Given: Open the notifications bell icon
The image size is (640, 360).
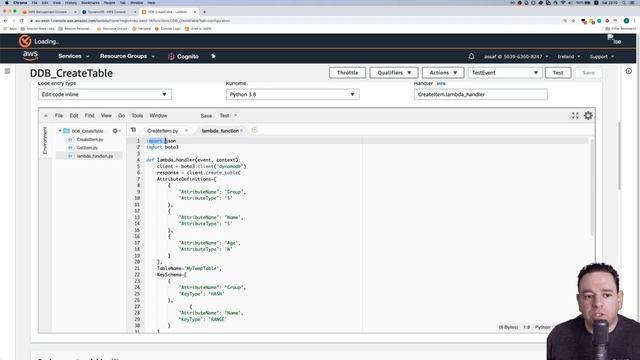Looking at the screenshot, I should coord(471,56).
